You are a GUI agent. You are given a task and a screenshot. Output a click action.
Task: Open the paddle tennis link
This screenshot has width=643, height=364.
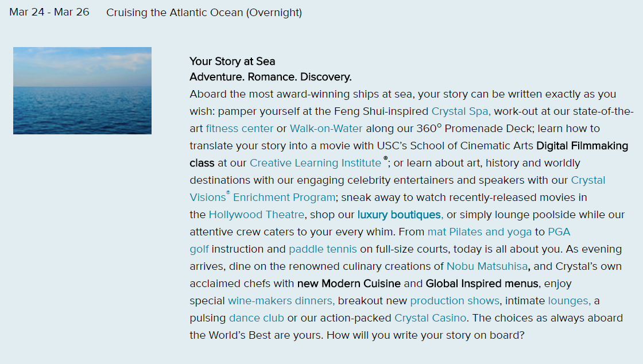coord(323,249)
